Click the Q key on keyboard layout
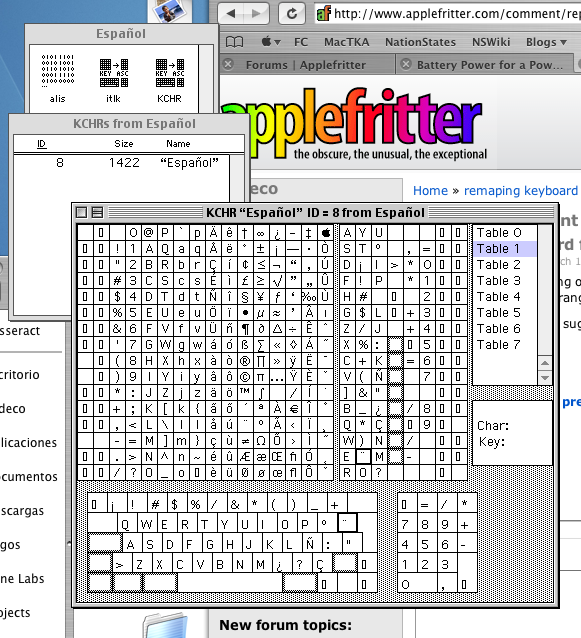This screenshot has height=638, width=581. 126,524
